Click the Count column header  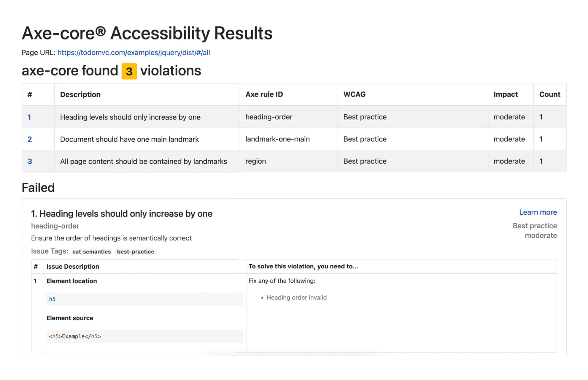pos(549,94)
